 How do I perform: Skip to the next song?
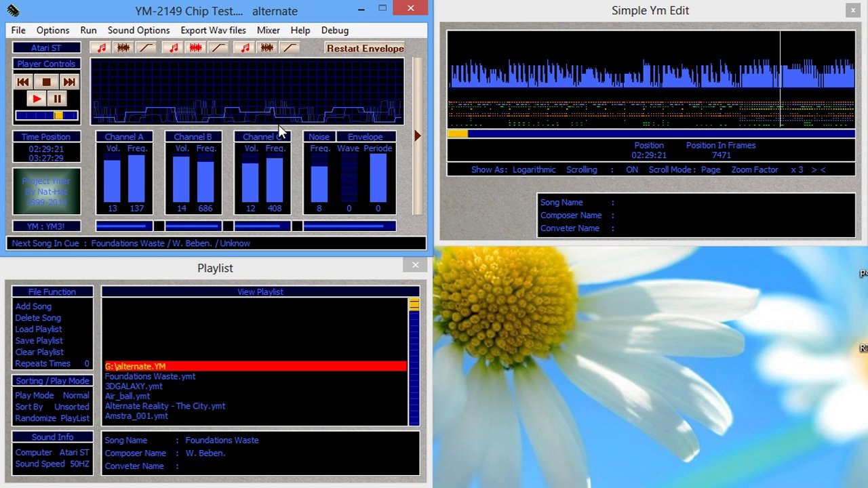tap(69, 82)
